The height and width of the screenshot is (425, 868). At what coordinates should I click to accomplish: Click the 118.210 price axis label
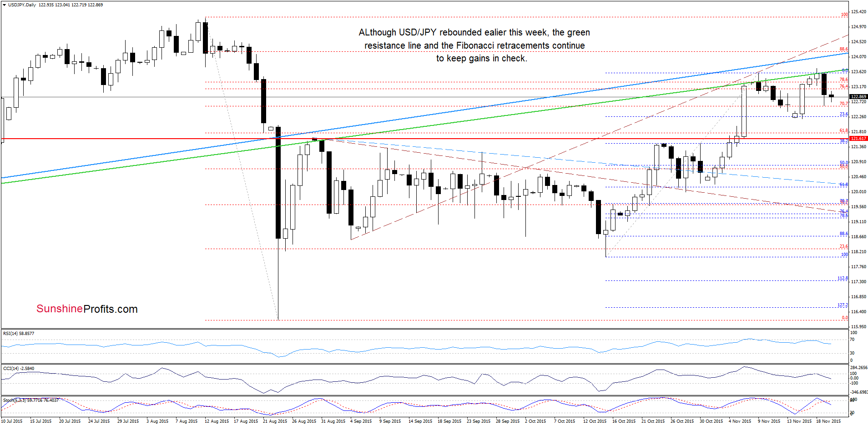(858, 252)
